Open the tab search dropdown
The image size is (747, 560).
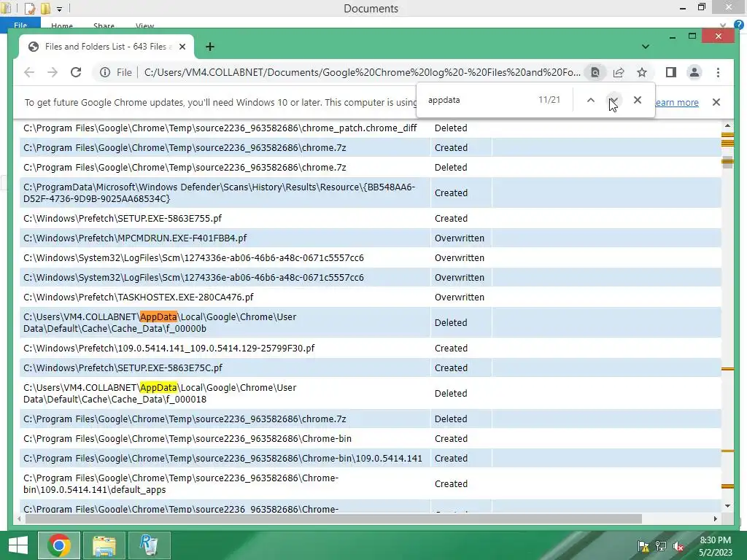(646, 47)
